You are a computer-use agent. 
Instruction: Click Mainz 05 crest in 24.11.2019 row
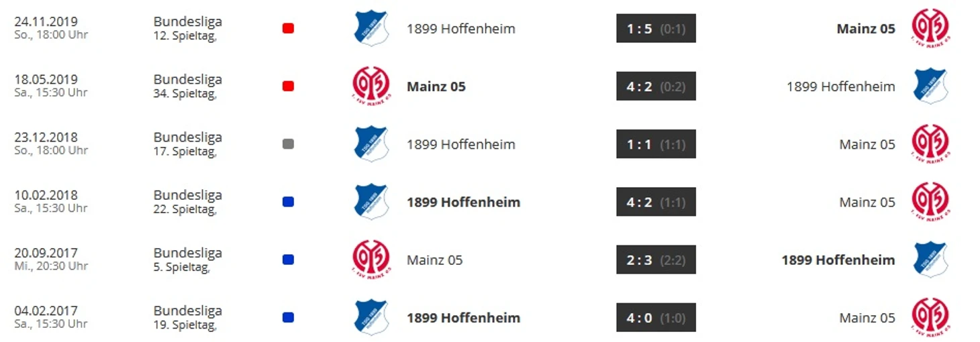click(x=930, y=28)
